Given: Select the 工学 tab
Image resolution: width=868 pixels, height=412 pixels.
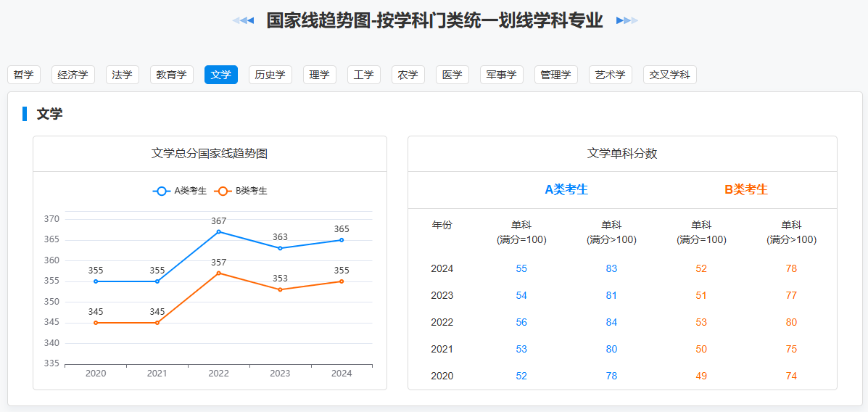Looking at the screenshot, I should click(364, 75).
